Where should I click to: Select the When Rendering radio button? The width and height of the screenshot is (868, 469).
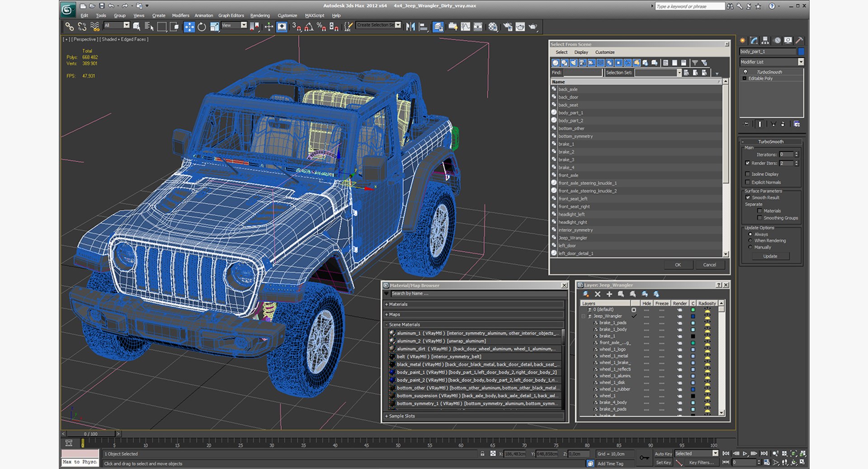[750, 240]
